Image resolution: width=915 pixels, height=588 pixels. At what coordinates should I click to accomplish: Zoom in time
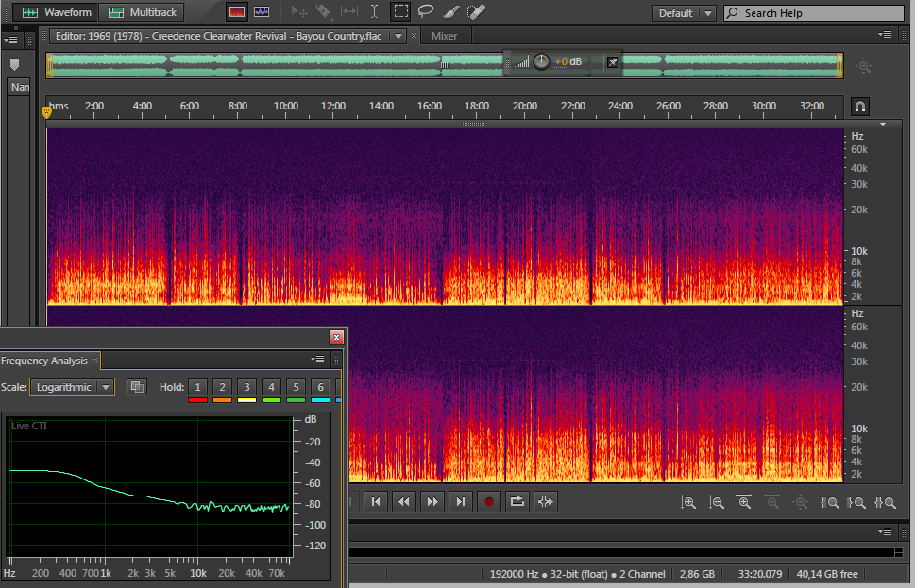744,502
